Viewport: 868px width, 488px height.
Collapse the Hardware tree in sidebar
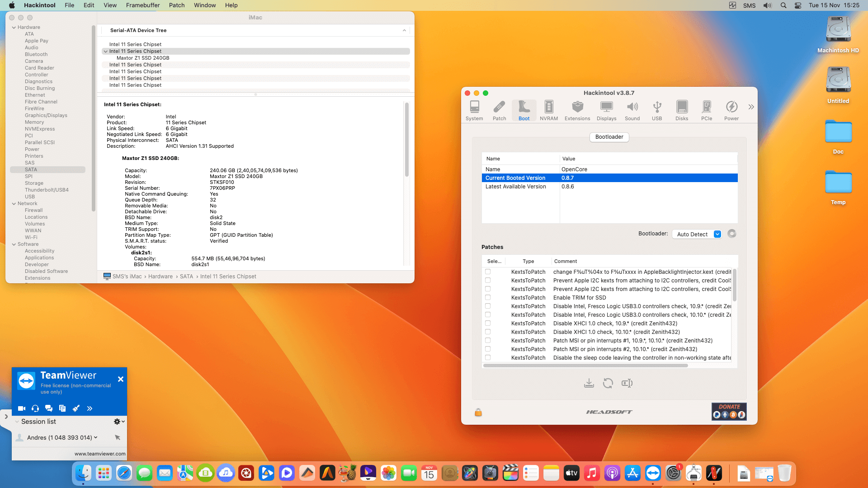click(14, 28)
